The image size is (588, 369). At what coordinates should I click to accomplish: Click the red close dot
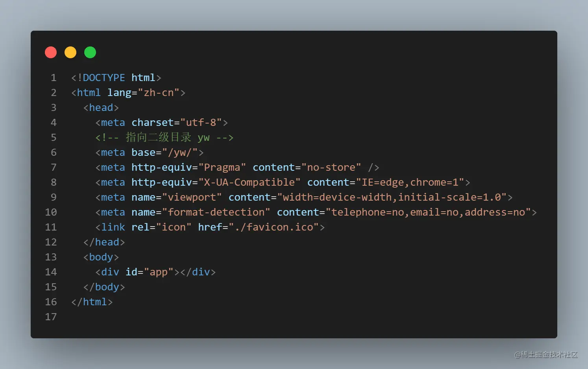click(51, 52)
